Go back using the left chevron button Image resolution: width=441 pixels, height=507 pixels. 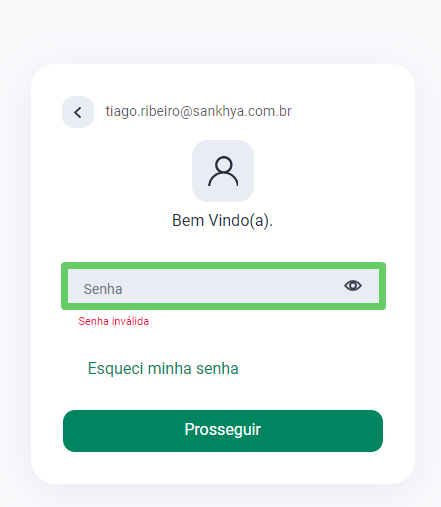78,112
